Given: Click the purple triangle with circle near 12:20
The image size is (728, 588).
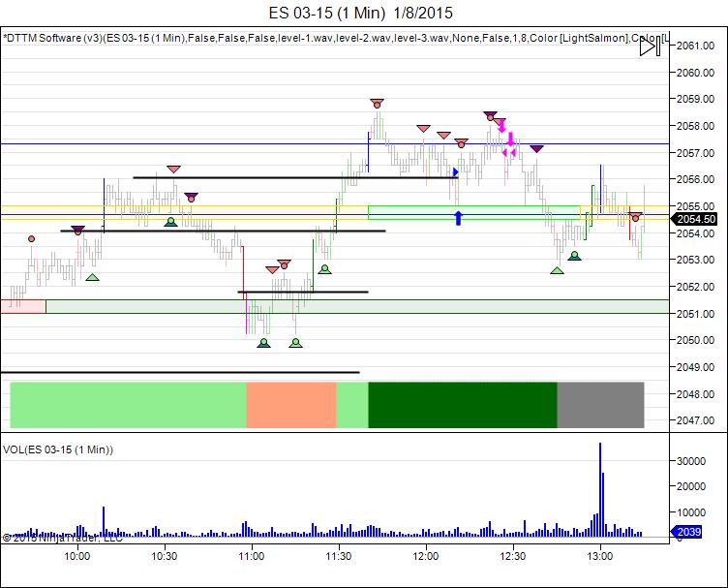Looking at the screenshot, I should click(490, 115).
